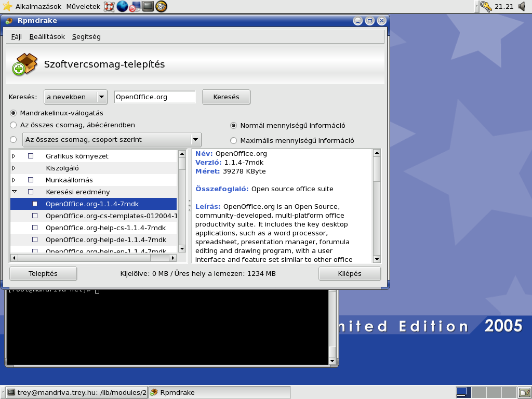Image resolution: width=532 pixels, height=399 pixels.
Task: Click the package list horizontal scrollbar right arrow
Action: point(173,258)
